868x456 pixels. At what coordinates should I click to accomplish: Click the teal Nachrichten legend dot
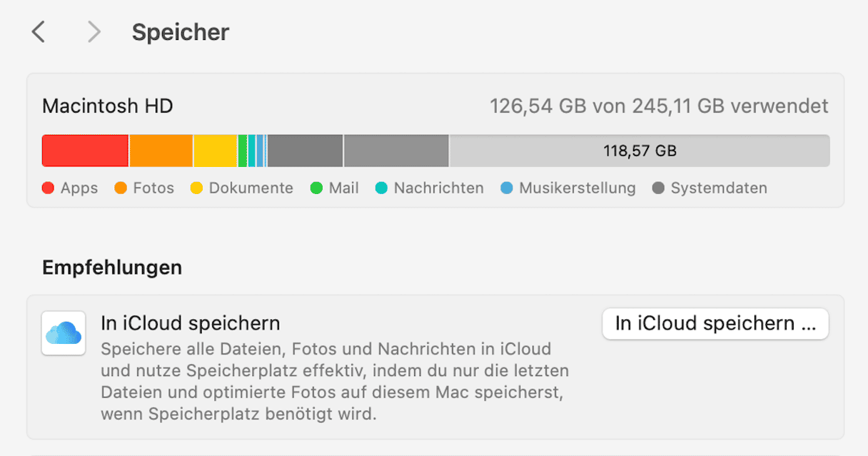(x=381, y=188)
